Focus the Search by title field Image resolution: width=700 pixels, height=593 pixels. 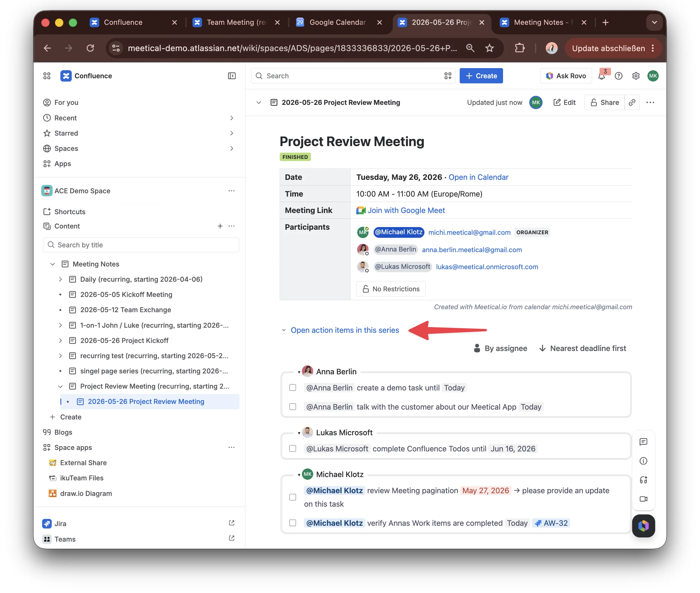click(141, 245)
